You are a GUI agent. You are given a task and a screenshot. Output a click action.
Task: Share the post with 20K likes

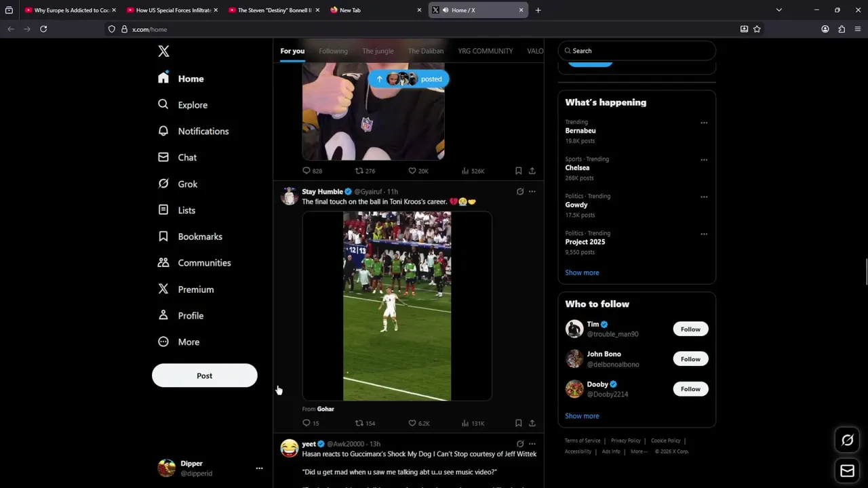(x=532, y=171)
